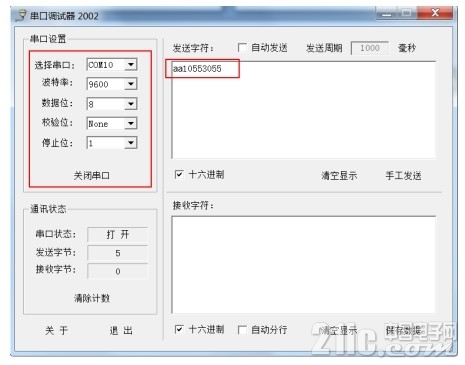465x365 pixels.
Task: Open the 选择串口 COM10 dropdown arrow
Action: [x=131, y=64]
